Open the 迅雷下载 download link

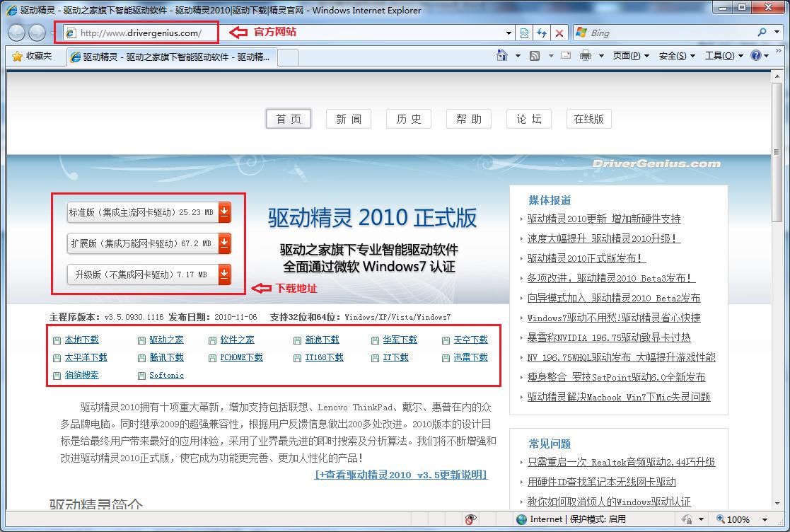(470, 358)
